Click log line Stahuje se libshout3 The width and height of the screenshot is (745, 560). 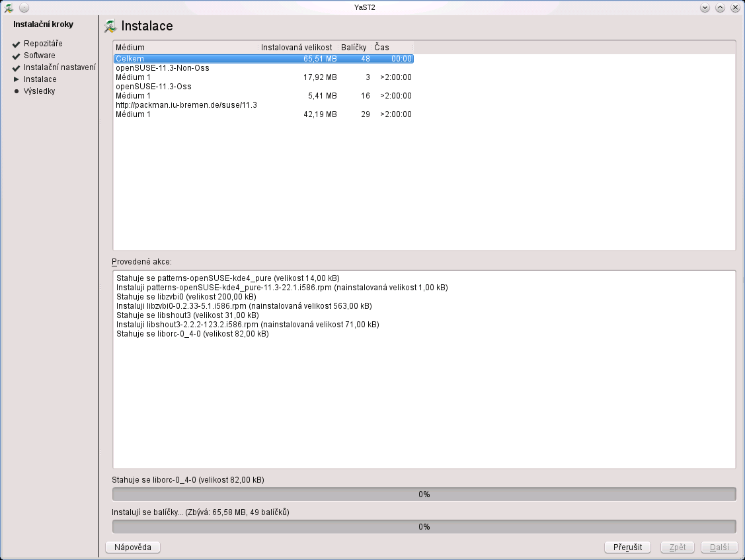(187, 315)
